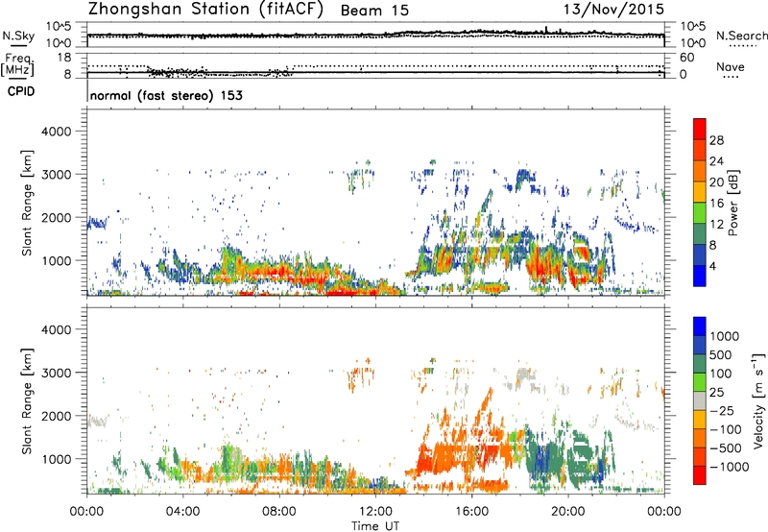The height and width of the screenshot is (532, 768).
Task: Select the "N.Sky" legend label
Action: coord(18,36)
